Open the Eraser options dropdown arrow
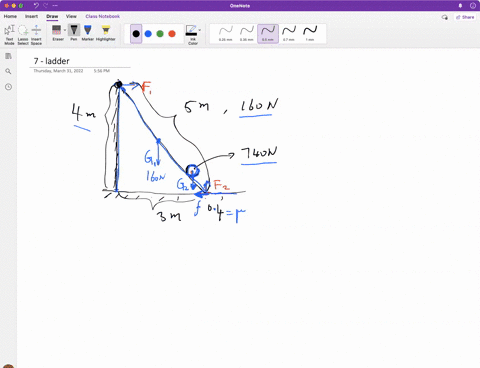Viewport: 480px width, 368px height. (x=65, y=30)
